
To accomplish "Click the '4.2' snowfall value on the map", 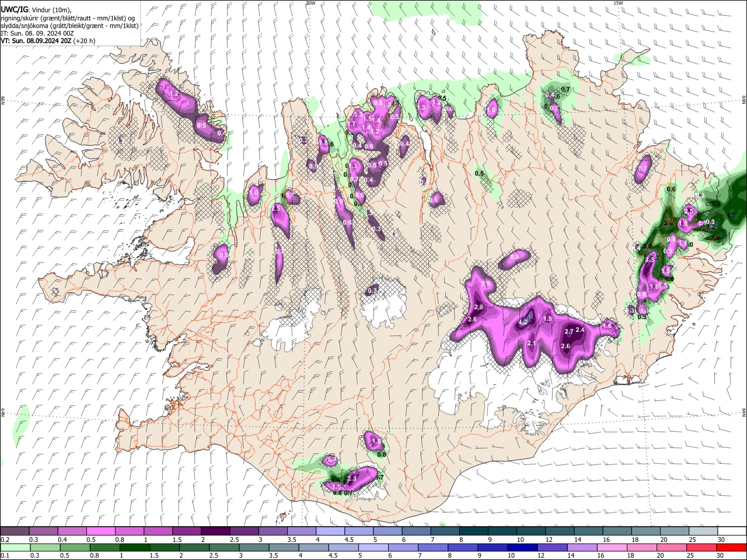I will [x=523, y=321].
